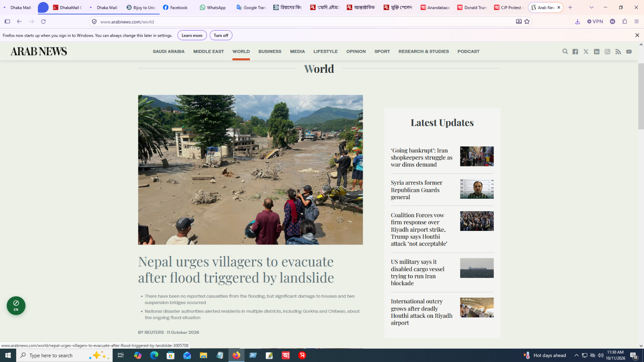The height and width of the screenshot is (362, 644).
Task: Open Arab News Instagram icon
Action: (x=607, y=51)
